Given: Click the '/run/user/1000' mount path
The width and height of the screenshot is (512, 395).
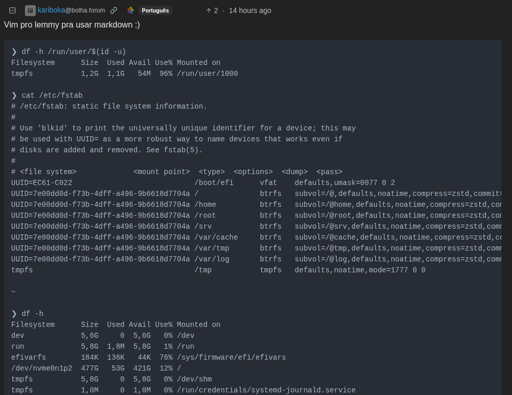Looking at the screenshot, I should (x=207, y=74).
